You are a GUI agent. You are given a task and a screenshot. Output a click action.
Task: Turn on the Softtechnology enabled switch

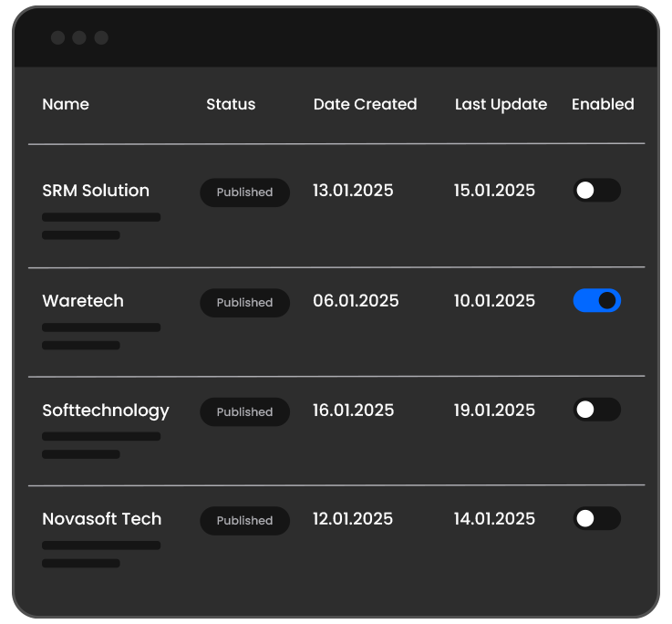[x=596, y=410]
